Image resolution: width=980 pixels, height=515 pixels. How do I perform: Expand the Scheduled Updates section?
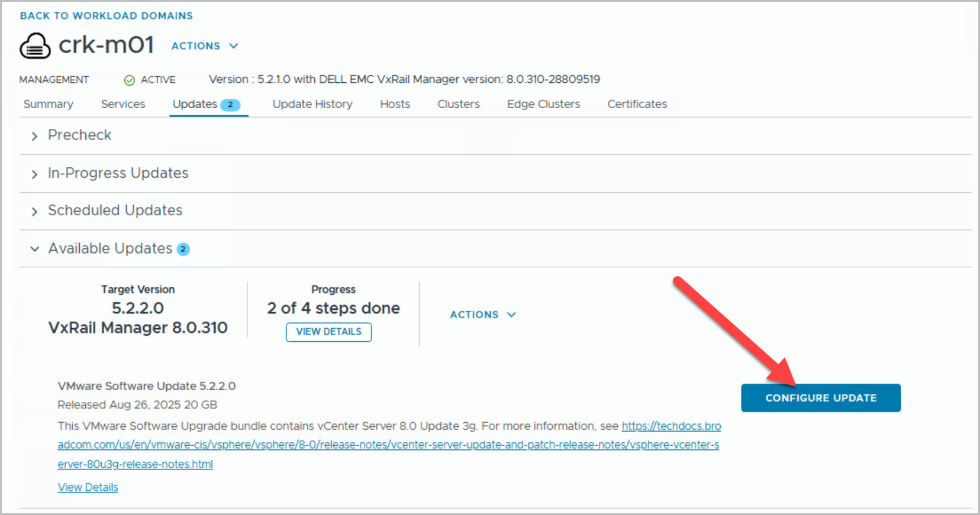[x=34, y=211]
